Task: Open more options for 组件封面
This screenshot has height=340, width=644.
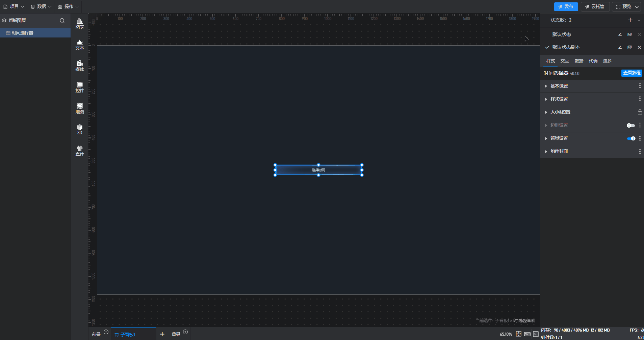Action: 640,152
